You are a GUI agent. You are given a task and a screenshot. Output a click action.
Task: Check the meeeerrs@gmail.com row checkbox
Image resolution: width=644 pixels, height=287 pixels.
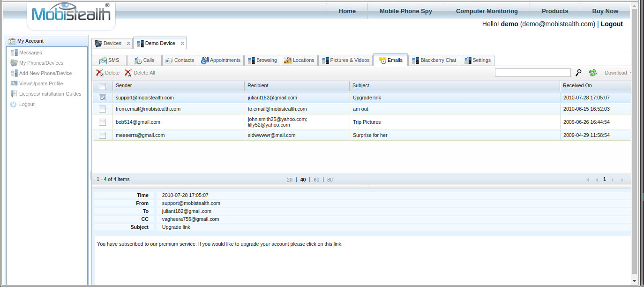(x=102, y=135)
